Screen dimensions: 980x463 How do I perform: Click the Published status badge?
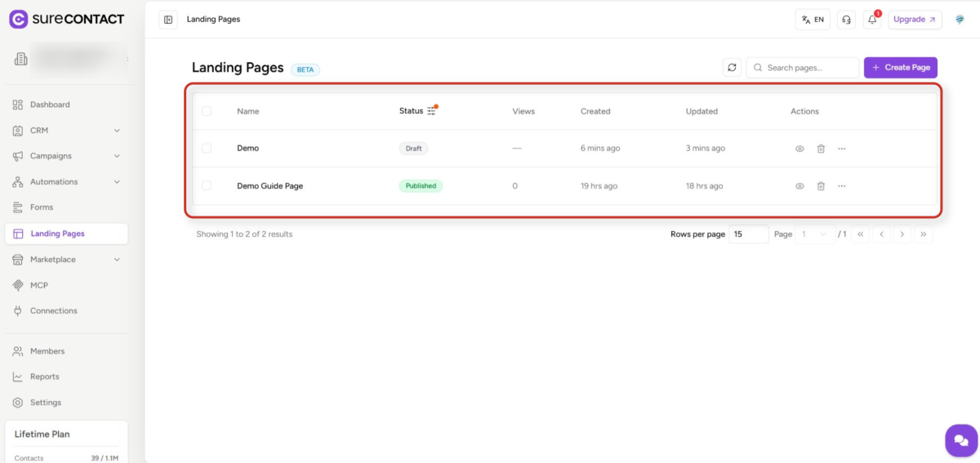pos(421,186)
